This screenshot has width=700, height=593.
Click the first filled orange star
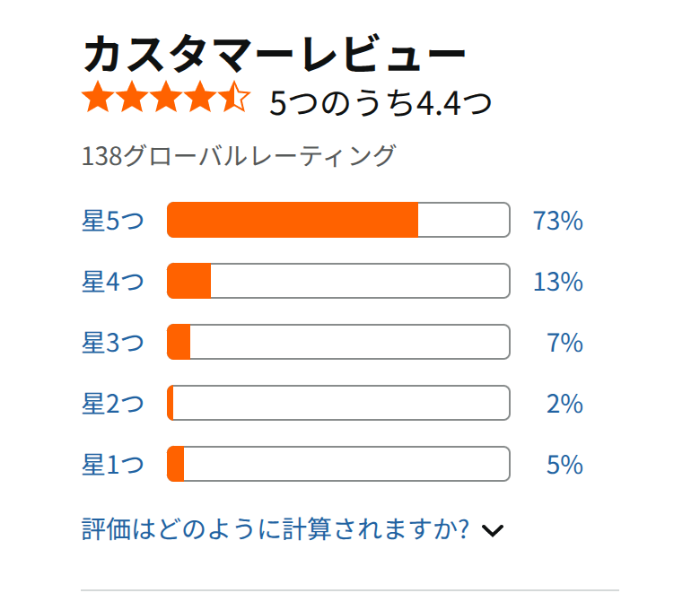tap(98, 96)
